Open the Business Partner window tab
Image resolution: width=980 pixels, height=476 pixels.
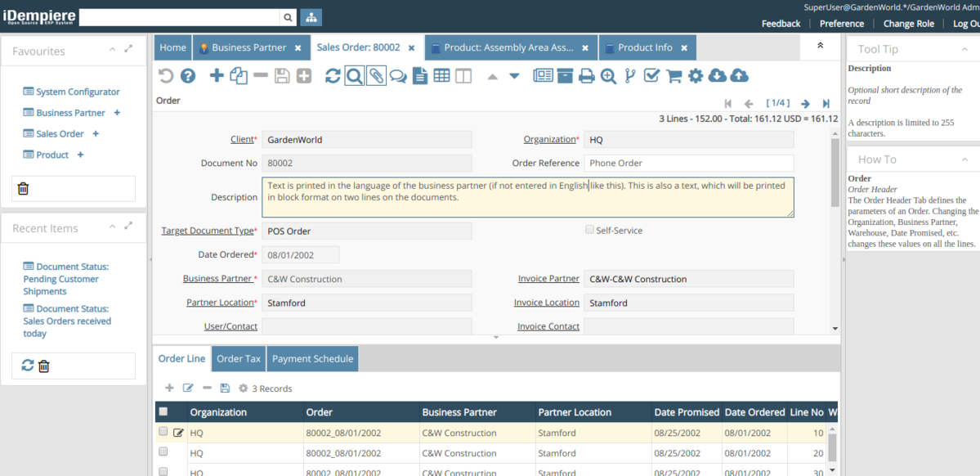[248, 47]
